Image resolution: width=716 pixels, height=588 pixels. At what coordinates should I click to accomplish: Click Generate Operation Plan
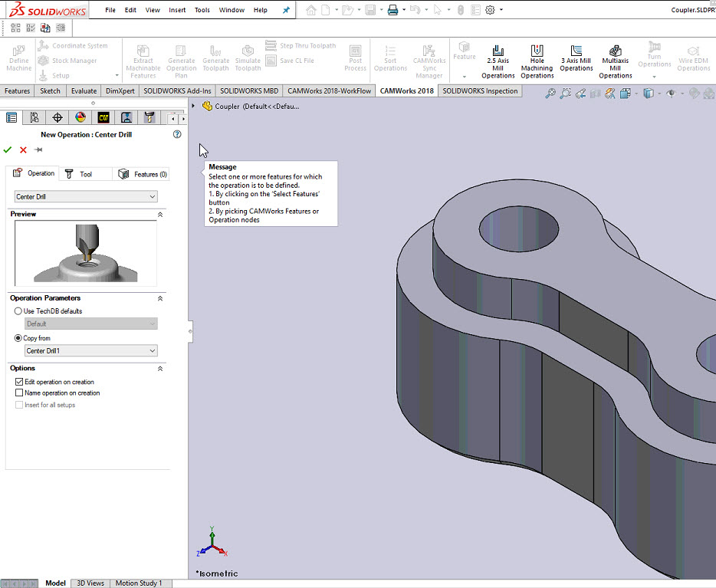[181, 61]
